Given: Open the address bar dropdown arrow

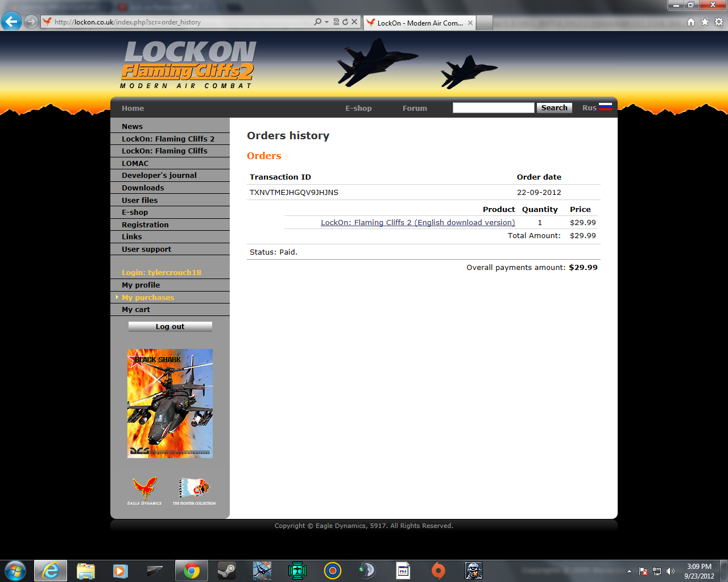Looking at the screenshot, I should pyautogui.click(x=326, y=22).
